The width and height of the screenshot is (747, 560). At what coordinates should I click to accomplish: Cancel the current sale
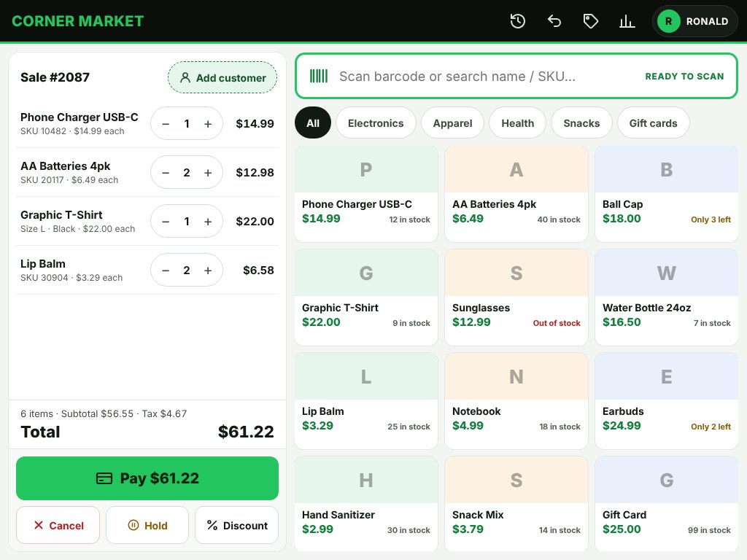coord(58,525)
